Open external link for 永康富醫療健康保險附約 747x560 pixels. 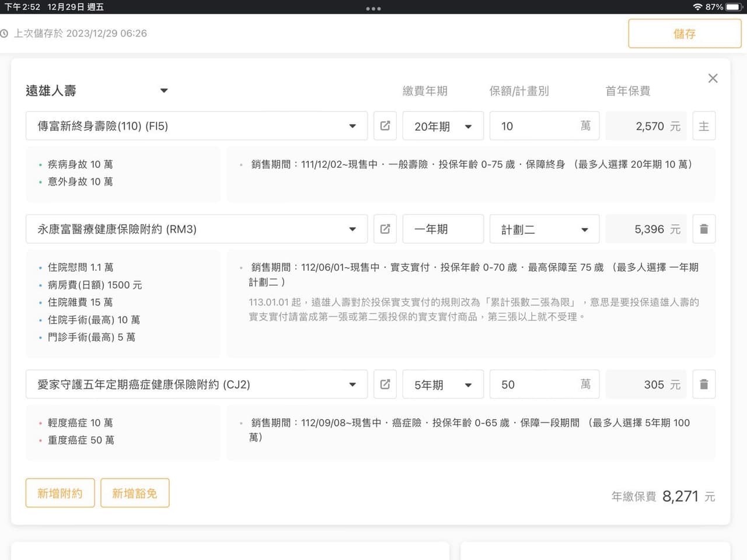[x=385, y=229]
